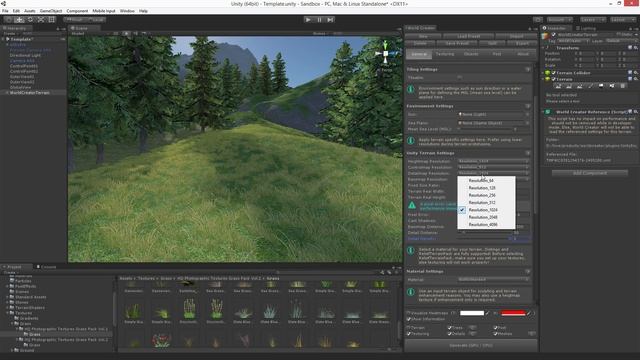
Task: Collapse the Textures folder in Project tree
Action: point(8,313)
